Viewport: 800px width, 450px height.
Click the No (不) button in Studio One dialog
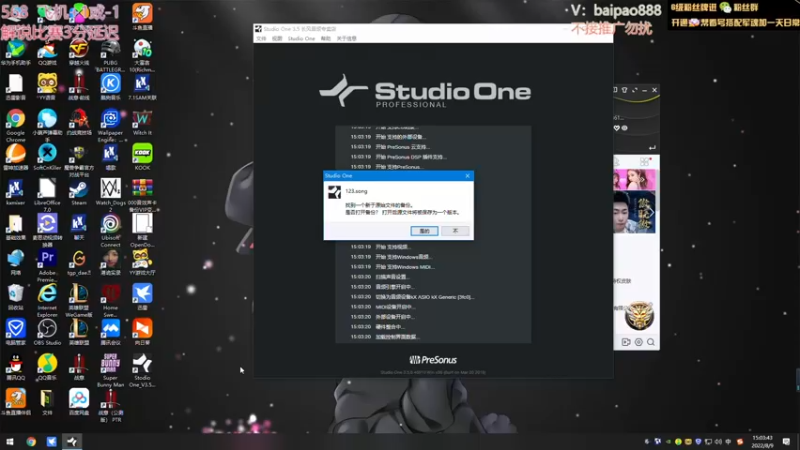(x=455, y=231)
